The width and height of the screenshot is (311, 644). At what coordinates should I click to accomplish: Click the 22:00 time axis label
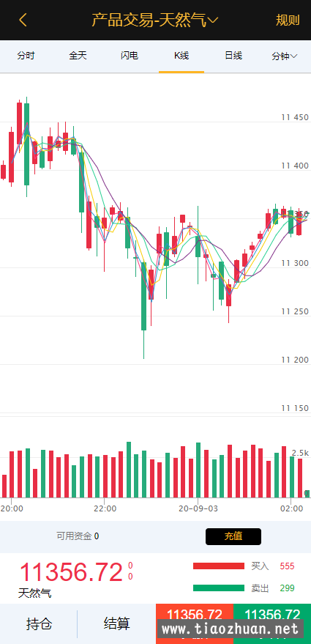pyautogui.click(x=105, y=508)
